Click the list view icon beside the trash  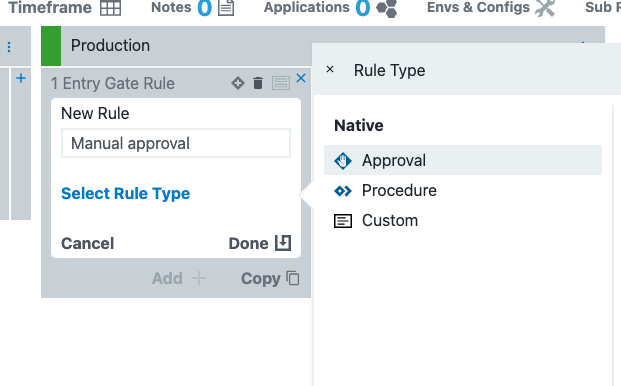tap(281, 83)
